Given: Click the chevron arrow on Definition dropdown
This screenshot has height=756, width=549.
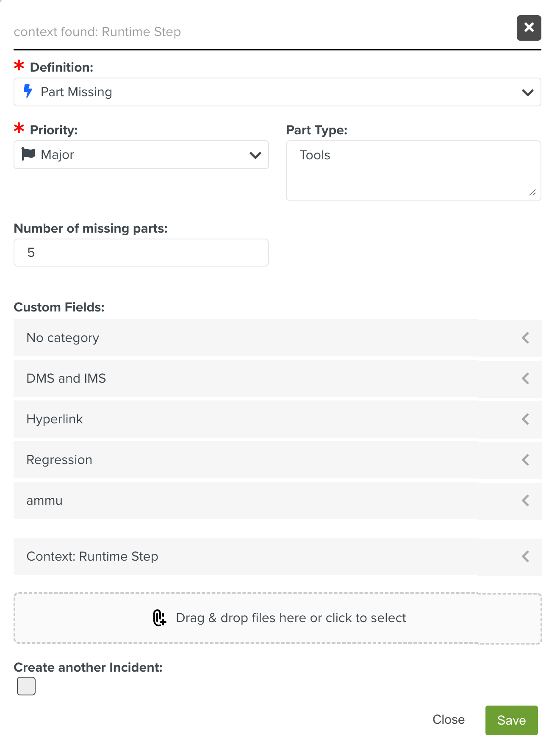Looking at the screenshot, I should [527, 92].
